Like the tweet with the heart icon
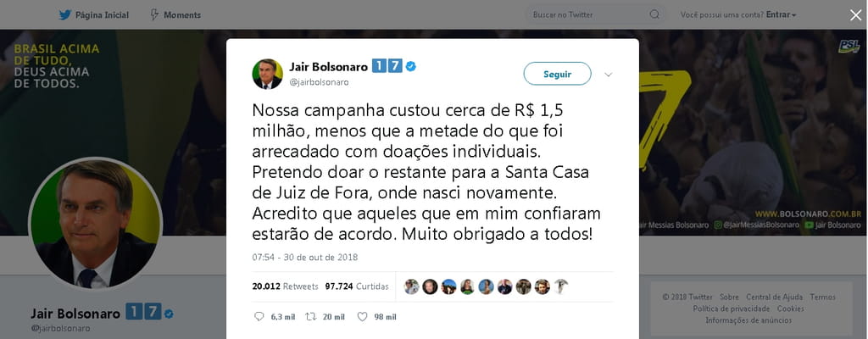 click(362, 317)
